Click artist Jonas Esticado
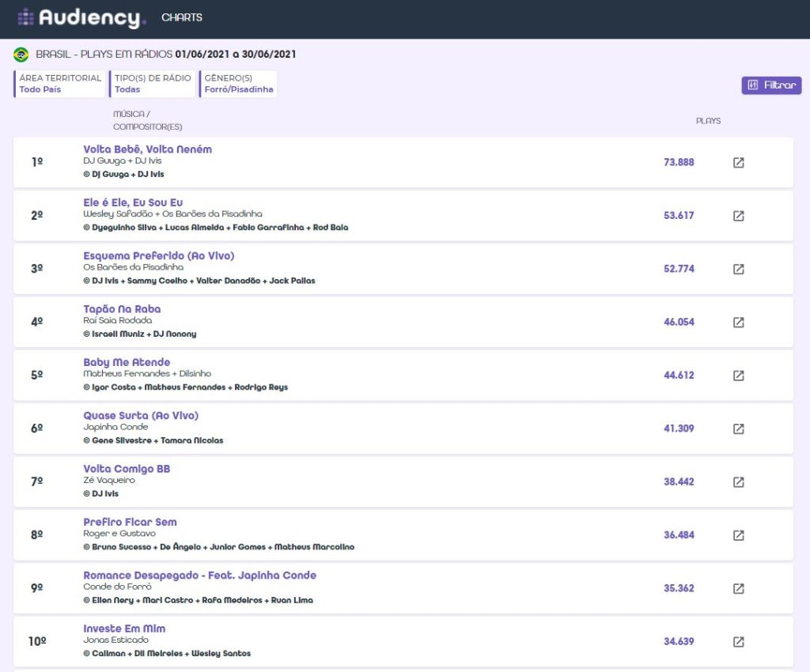 [115, 640]
